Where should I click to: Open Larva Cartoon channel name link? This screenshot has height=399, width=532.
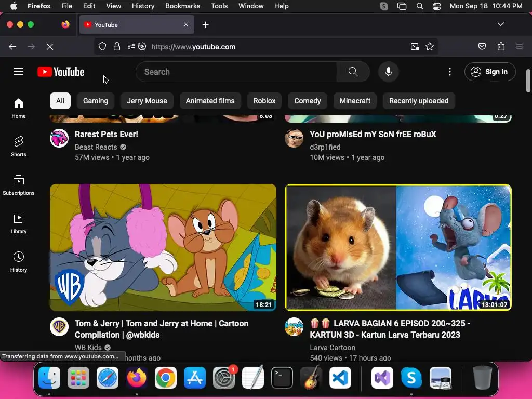click(x=332, y=348)
